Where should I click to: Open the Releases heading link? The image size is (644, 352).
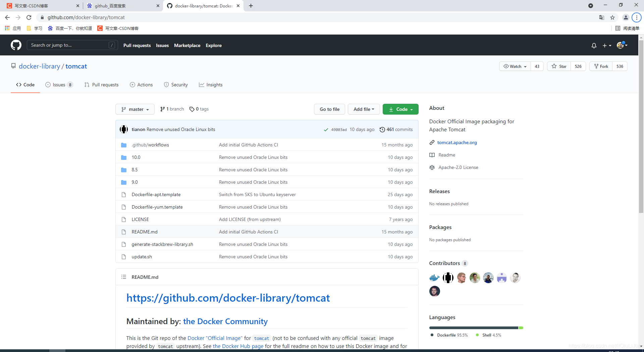tap(439, 191)
